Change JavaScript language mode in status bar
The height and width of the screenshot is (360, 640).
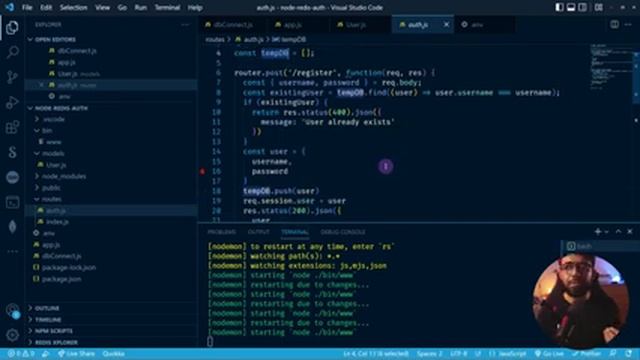508,354
